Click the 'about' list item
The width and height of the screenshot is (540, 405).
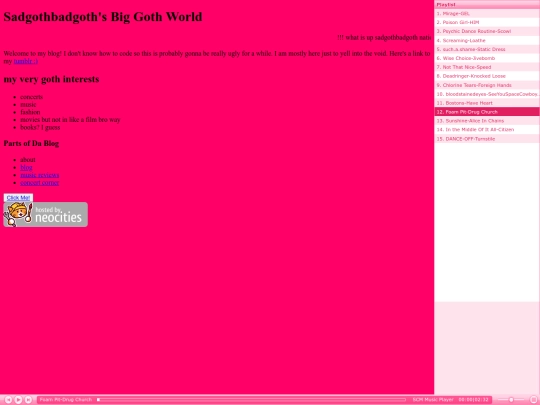[x=28, y=160]
